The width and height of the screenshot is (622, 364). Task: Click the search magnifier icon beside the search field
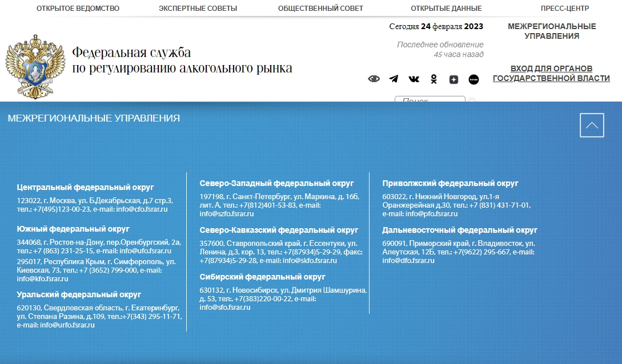tap(472, 101)
